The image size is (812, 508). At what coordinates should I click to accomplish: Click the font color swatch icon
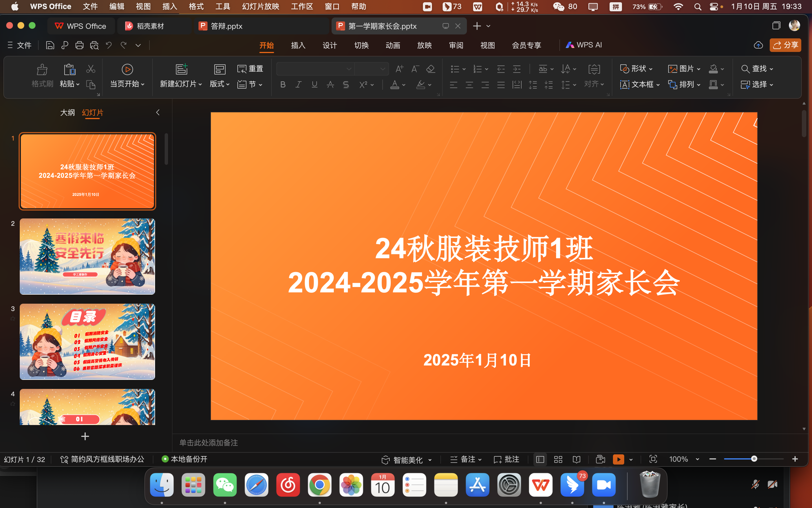coord(395,85)
